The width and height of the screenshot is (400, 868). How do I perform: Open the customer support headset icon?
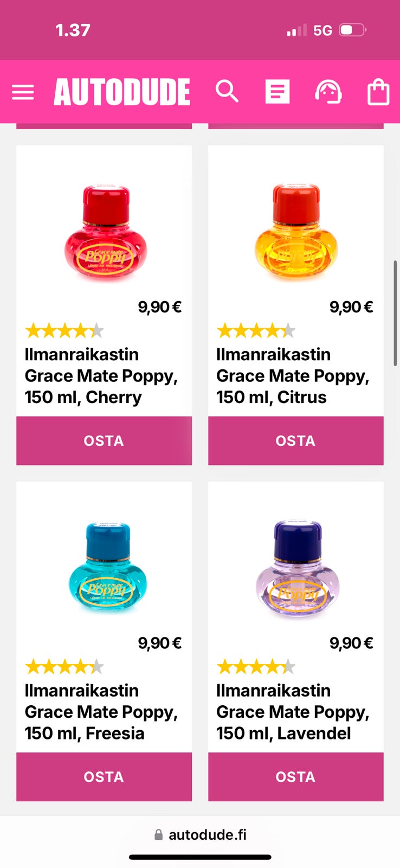tap(328, 92)
